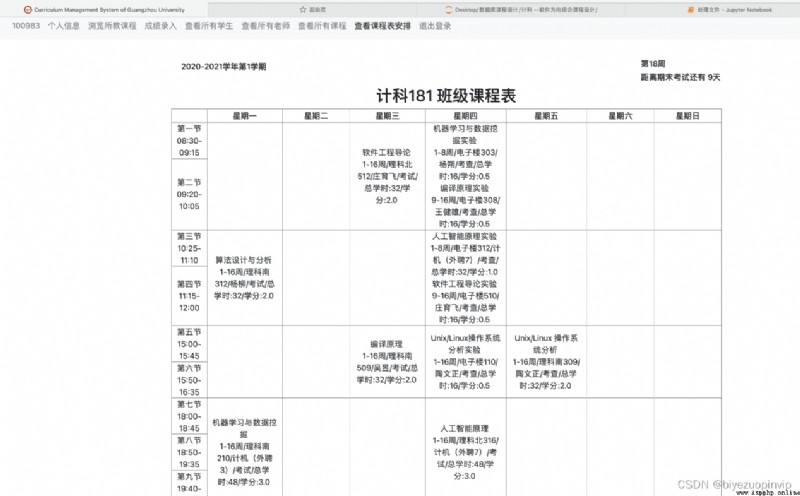Click the Unix/Linux操作系统分析实验 Thursday cell
Image resolution: width=800 pixels, height=496 pixels.
click(465, 362)
